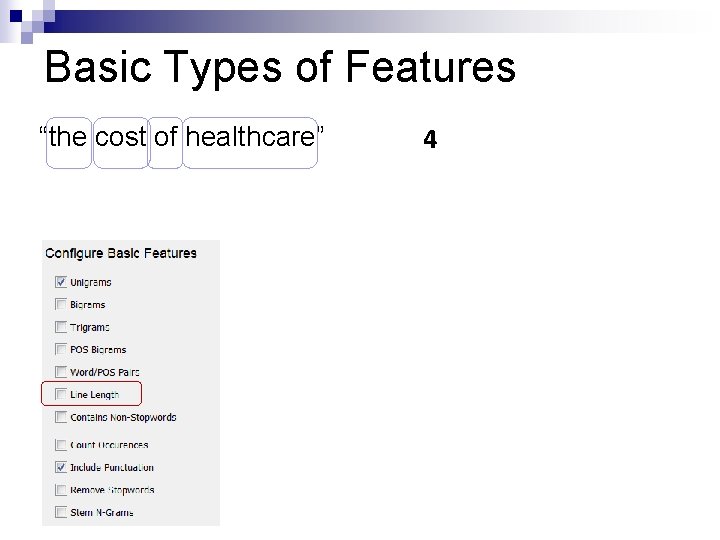Screen dimensions: 720x540
Task: Check the Remove Stopwords box
Action: [61, 490]
